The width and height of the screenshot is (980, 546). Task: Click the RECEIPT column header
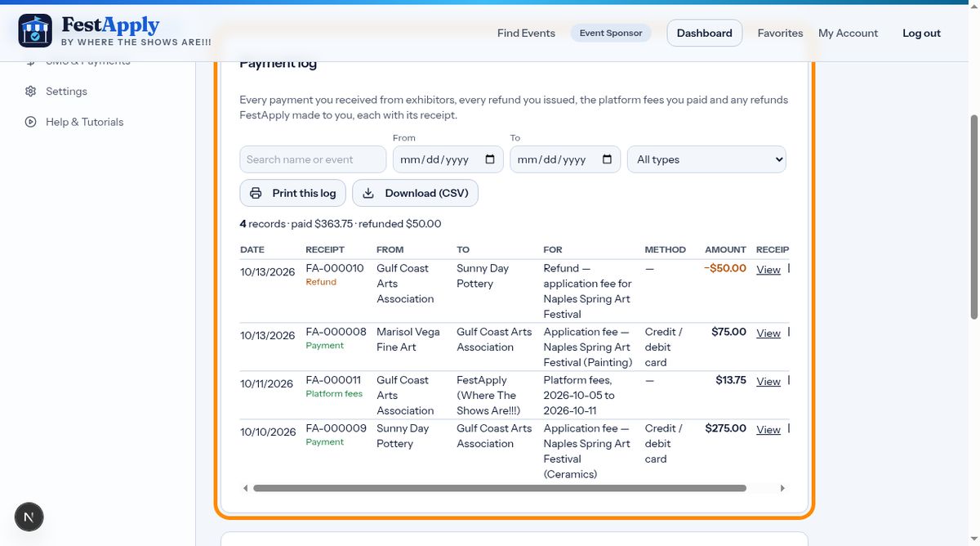[325, 249]
